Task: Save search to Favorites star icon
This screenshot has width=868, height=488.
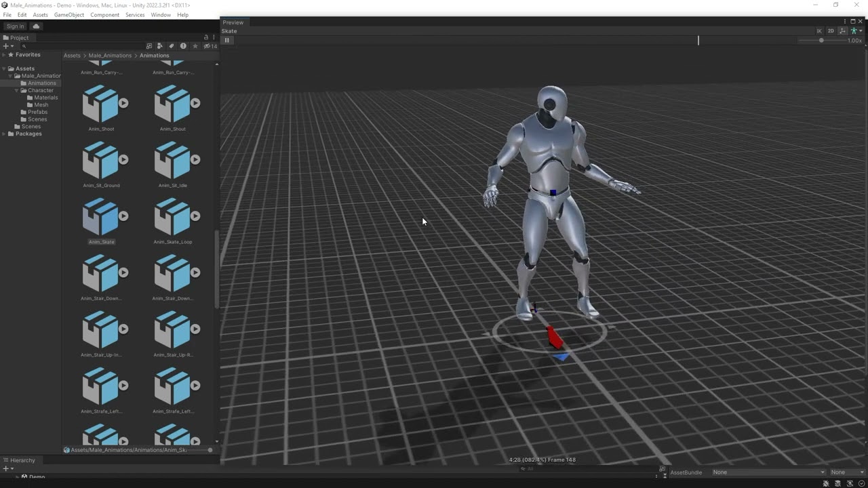Action: point(195,46)
